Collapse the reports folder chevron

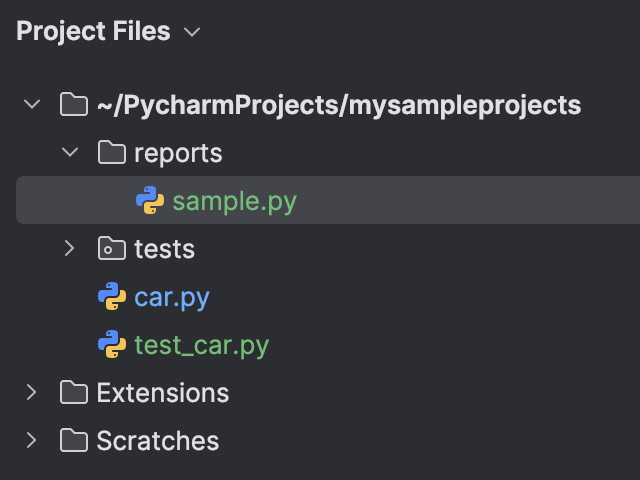[x=70, y=153]
